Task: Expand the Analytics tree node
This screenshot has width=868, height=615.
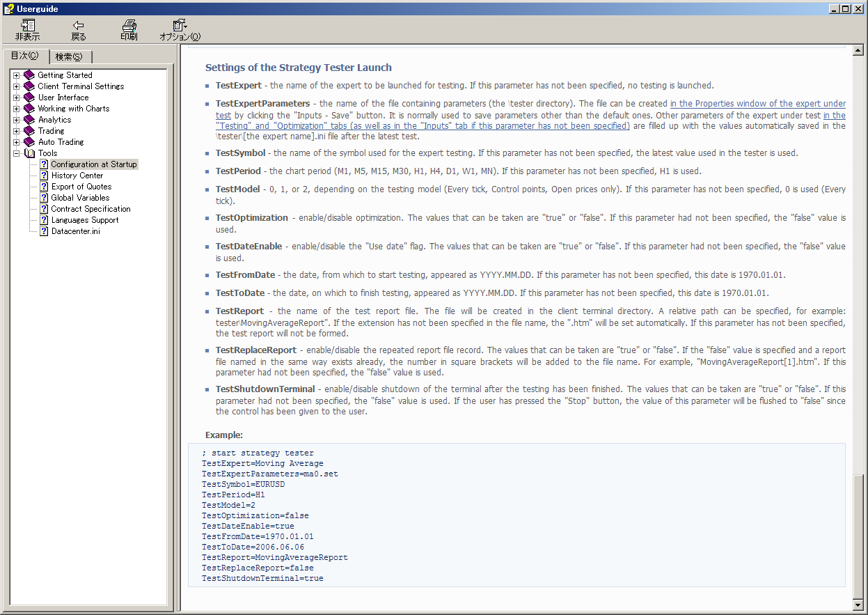Action: pyautogui.click(x=17, y=120)
